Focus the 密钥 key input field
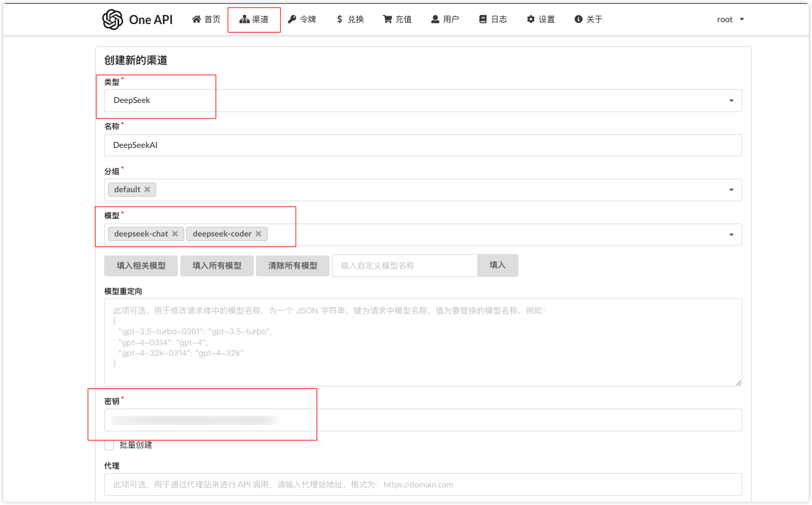Screen dimensions: 812x505 coord(423,420)
